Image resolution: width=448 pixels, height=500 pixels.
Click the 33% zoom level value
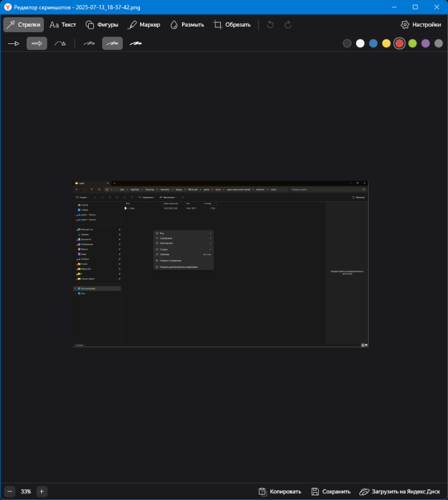25,491
